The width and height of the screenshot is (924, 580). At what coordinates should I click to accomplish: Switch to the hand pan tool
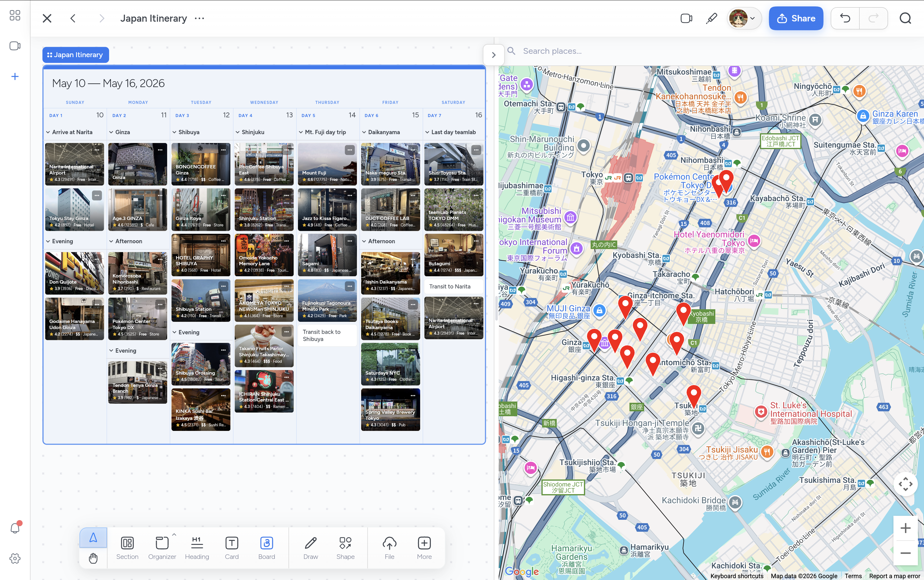point(93,558)
